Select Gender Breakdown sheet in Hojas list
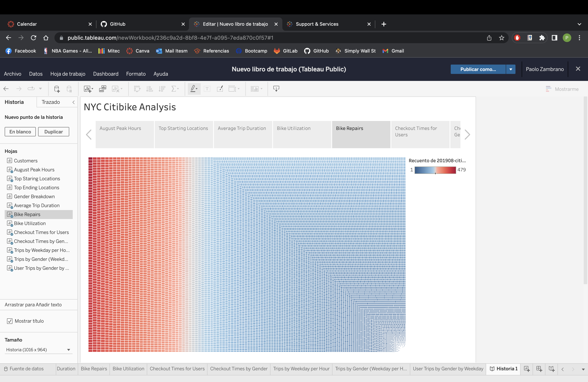 point(34,196)
